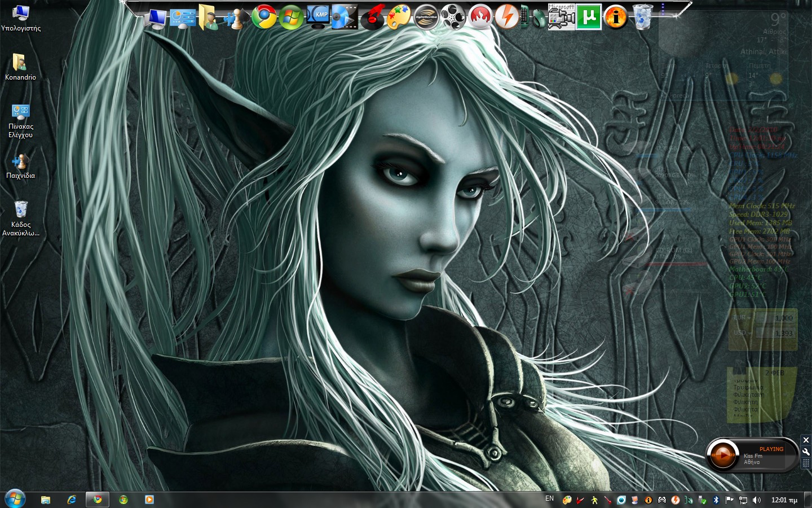Click the paint palette tray icon

[x=567, y=500]
